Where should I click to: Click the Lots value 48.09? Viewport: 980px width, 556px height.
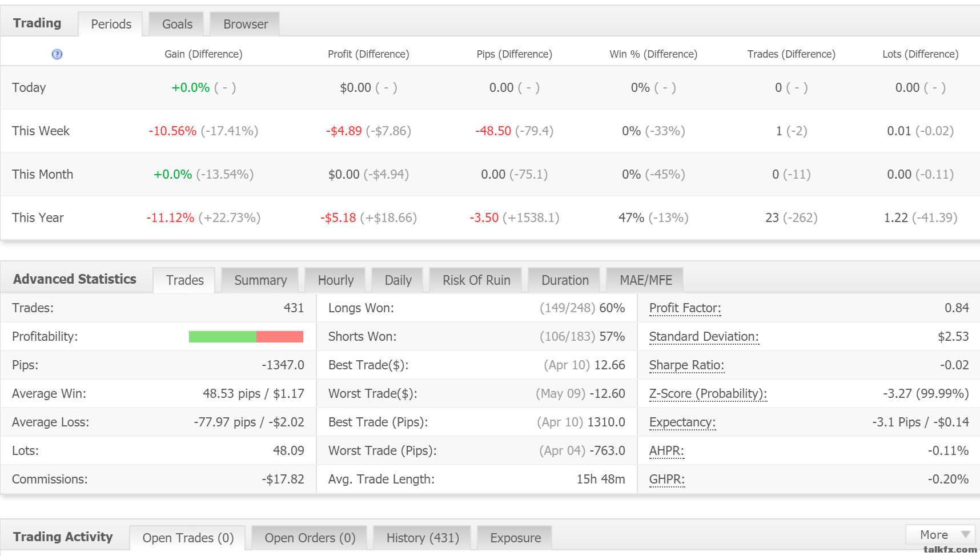[x=288, y=451]
